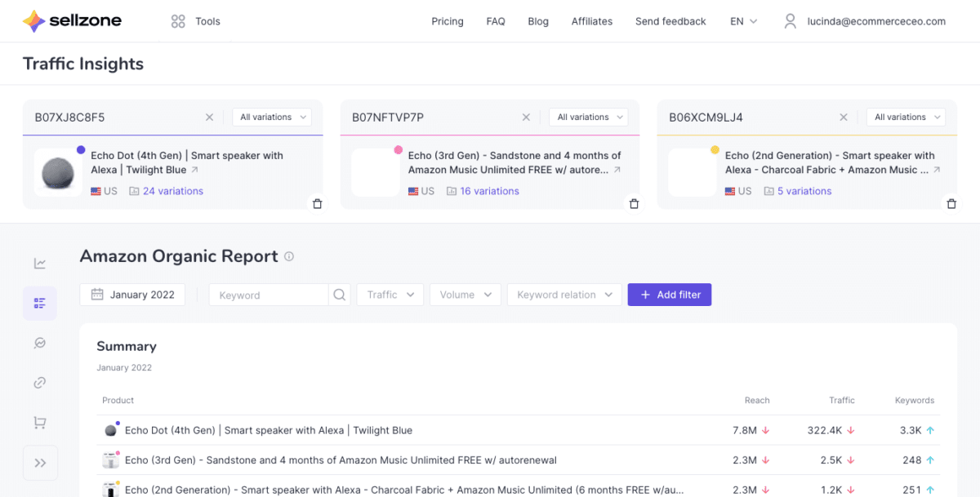Click Send feedback

[x=670, y=21]
